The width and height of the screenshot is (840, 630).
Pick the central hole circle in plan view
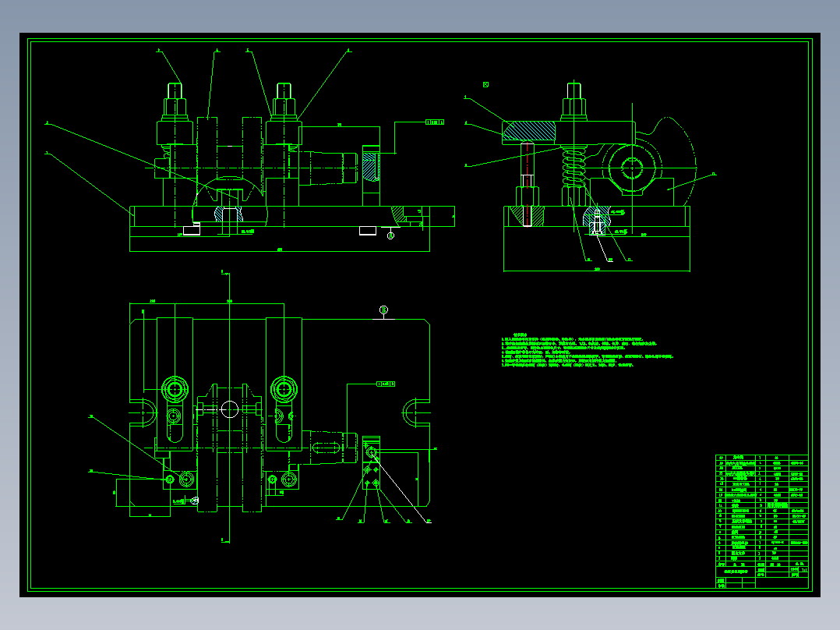(229, 409)
